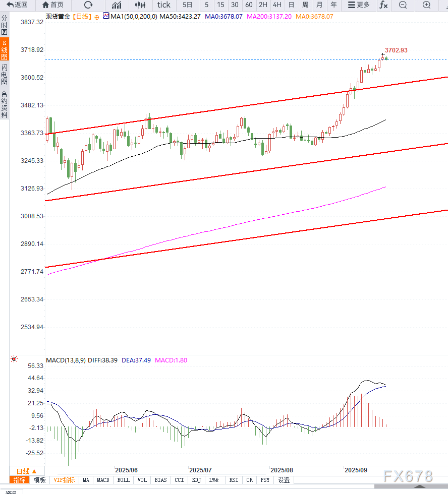Toggle the MA1 indicator checkbox icon
Viewport: 448px width, 494px height.
tap(106, 16)
